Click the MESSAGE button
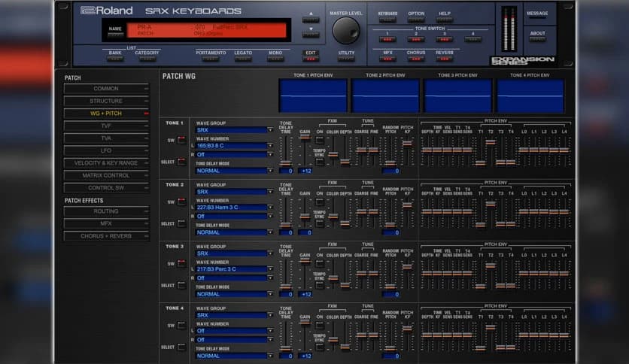The height and width of the screenshot is (364, 629). coord(537,17)
